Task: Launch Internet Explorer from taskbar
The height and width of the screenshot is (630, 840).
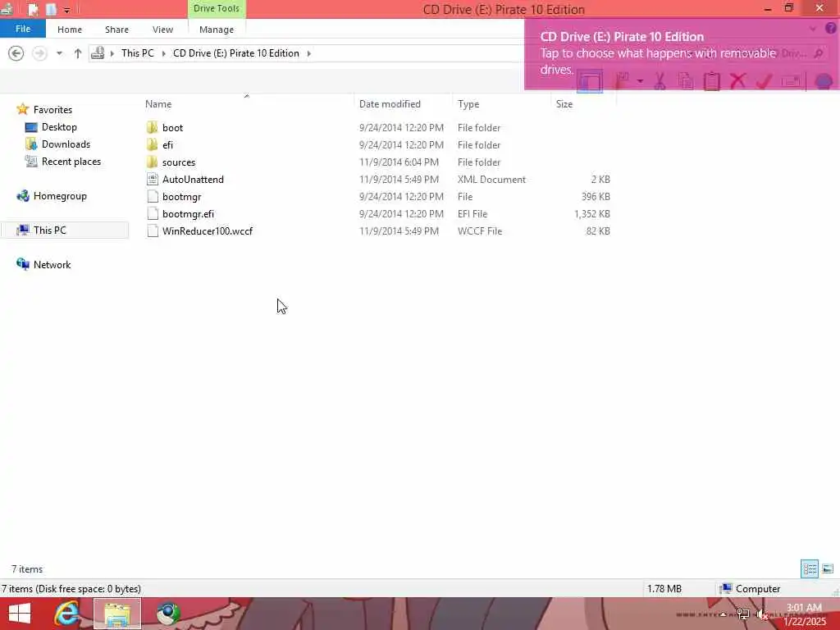Action: [67, 614]
